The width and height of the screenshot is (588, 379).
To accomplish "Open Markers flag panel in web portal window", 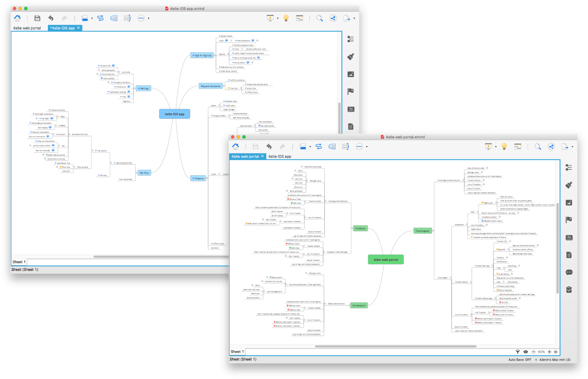I will (x=569, y=220).
